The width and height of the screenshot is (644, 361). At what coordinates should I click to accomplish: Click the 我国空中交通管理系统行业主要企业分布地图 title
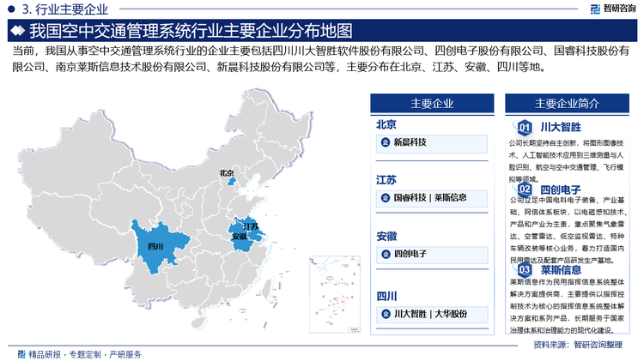point(191,31)
